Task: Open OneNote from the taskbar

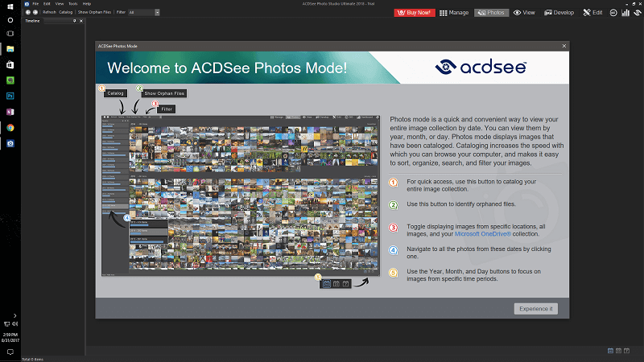Action: click(x=10, y=112)
